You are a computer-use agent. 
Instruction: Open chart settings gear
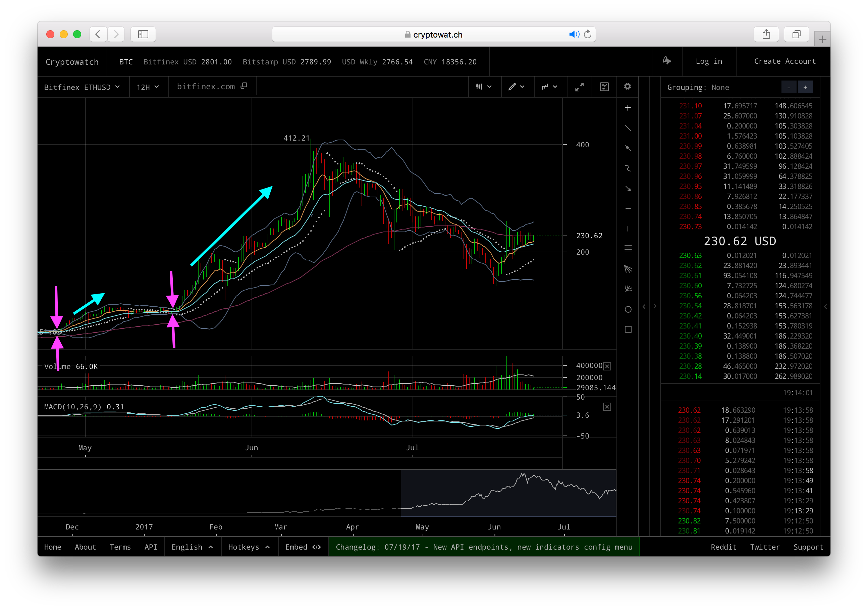(627, 87)
